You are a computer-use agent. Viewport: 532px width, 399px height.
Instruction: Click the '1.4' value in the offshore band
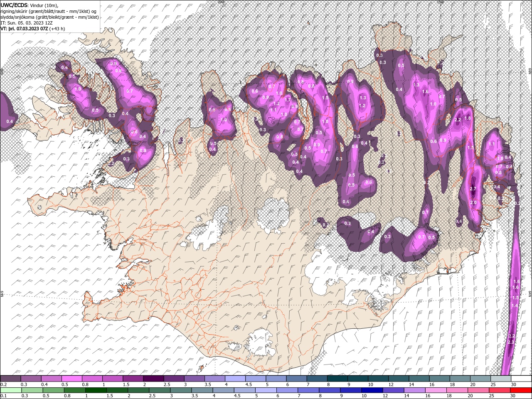pyautogui.click(x=515, y=305)
